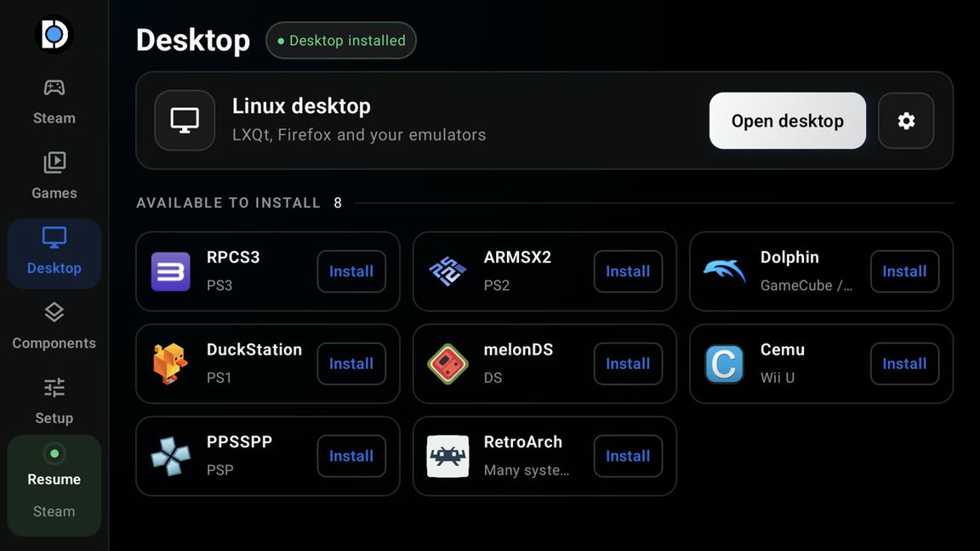Image resolution: width=980 pixels, height=551 pixels.
Task: Click the "melonDS" name text
Action: pos(518,349)
